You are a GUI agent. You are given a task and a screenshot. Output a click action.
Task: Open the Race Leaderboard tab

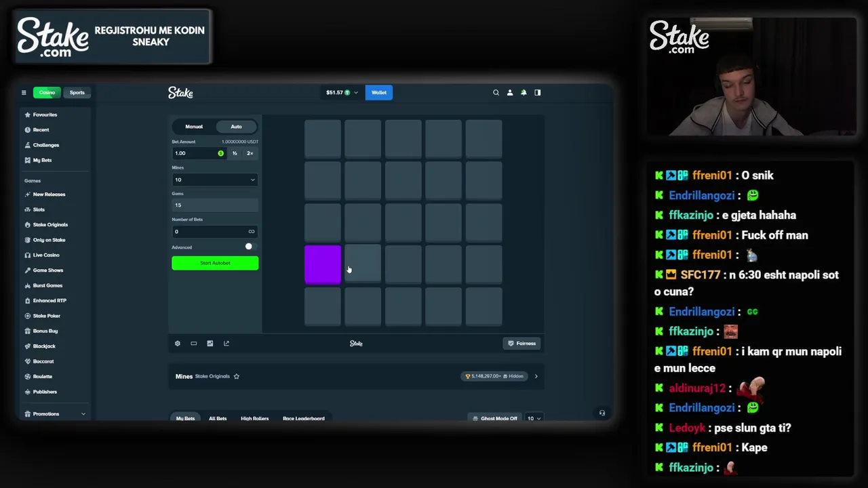[303, 418]
